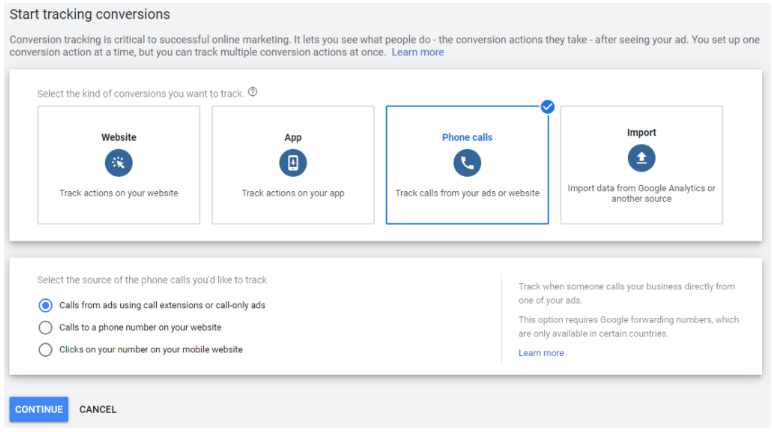Click the Website cursor click icon
The image size is (772, 432).
(118, 163)
